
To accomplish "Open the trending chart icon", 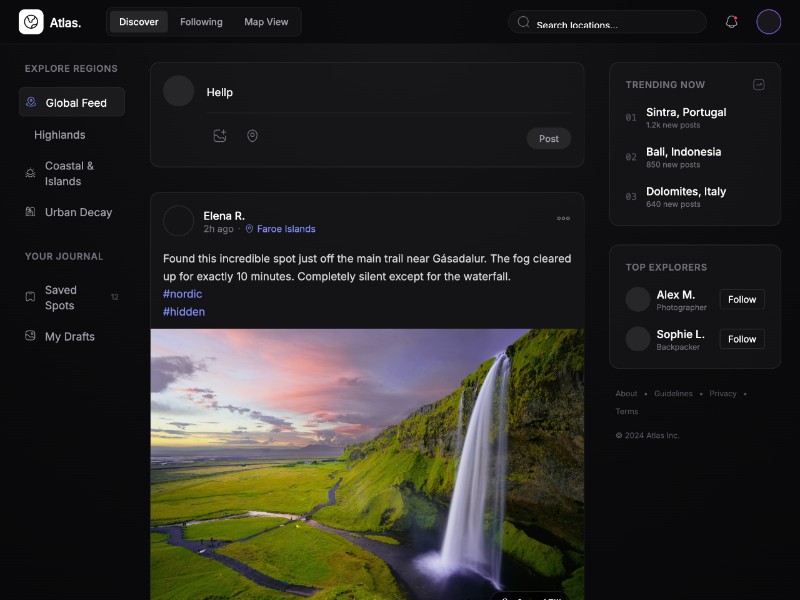I will pyautogui.click(x=759, y=85).
